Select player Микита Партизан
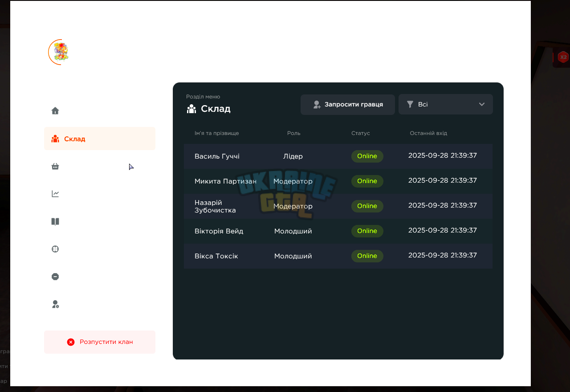The image size is (570, 392). (x=225, y=181)
